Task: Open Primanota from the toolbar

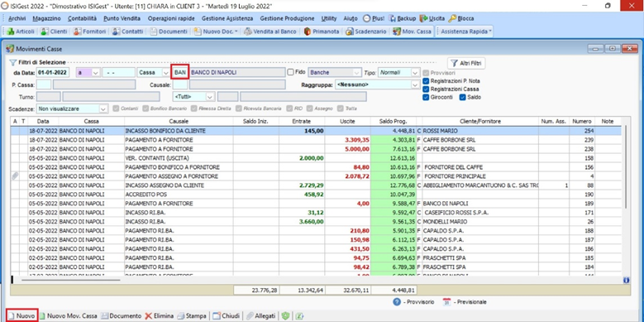Action: click(322, 31)
